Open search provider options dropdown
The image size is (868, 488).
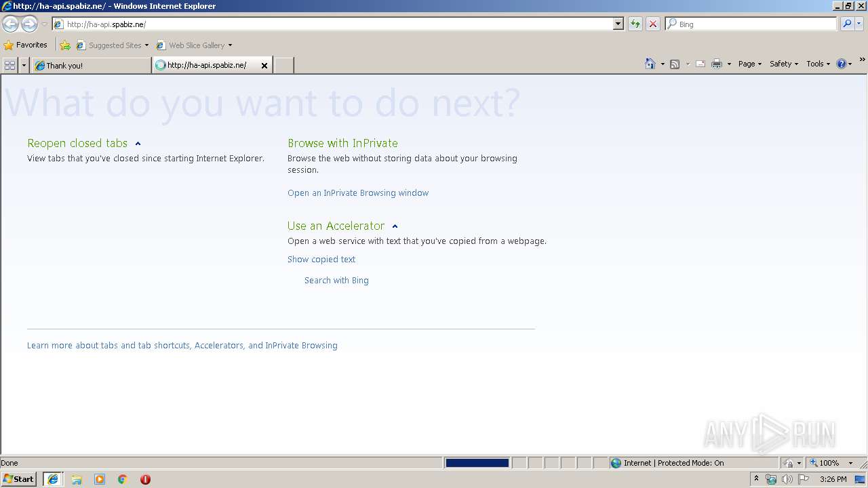click(859, 24)
